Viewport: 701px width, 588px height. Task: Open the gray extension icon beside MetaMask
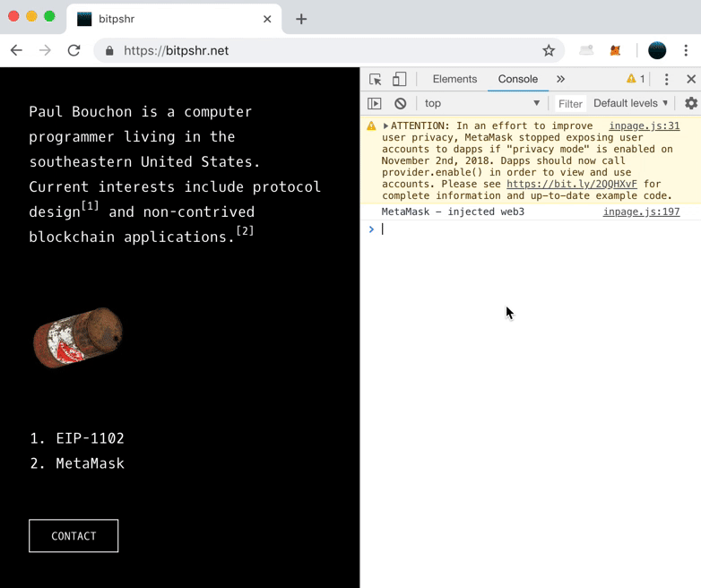[586, 50]
